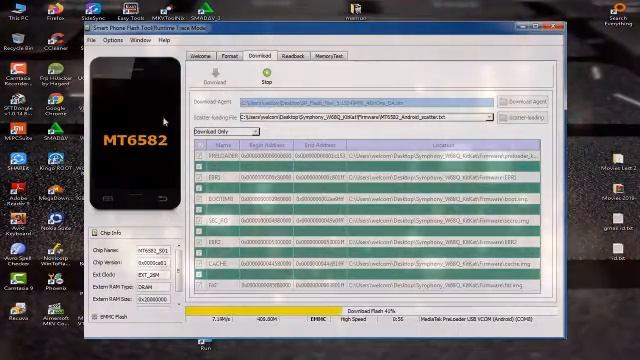Open SideSync desktop shortcut
The image size is (640, 360).
click(x=93, y=11)
